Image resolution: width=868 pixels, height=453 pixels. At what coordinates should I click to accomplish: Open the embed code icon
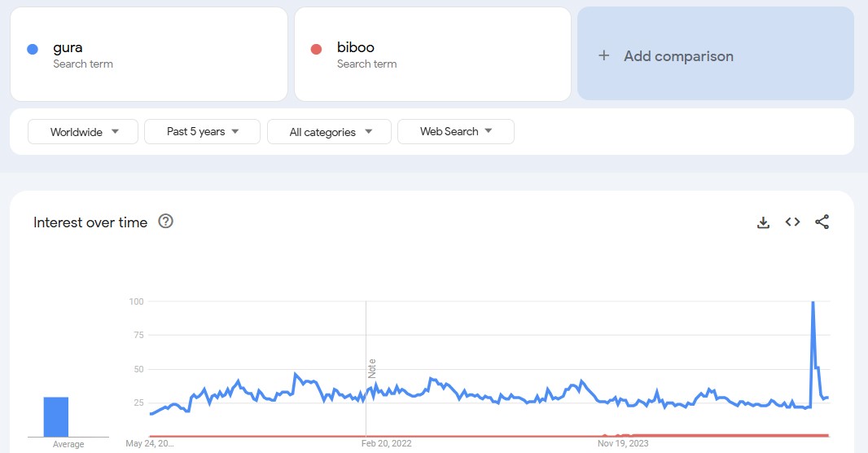click(792, 222)
